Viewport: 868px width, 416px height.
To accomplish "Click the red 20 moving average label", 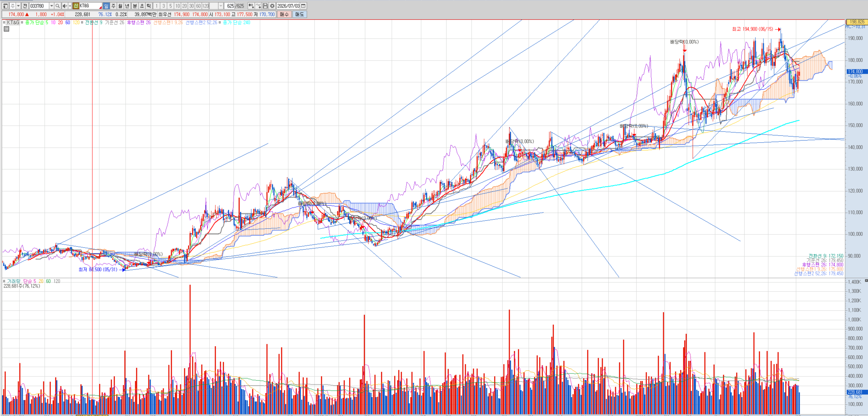I will pyautogui.click(x=60, y=22).
